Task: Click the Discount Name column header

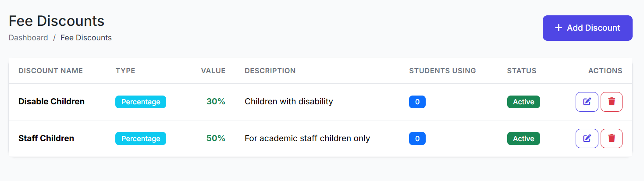Action: [x=50, y=71]
